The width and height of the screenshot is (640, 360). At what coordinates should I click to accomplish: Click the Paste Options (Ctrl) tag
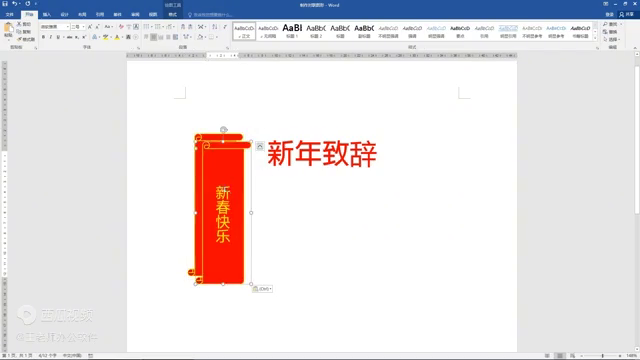tap(262, 289)
